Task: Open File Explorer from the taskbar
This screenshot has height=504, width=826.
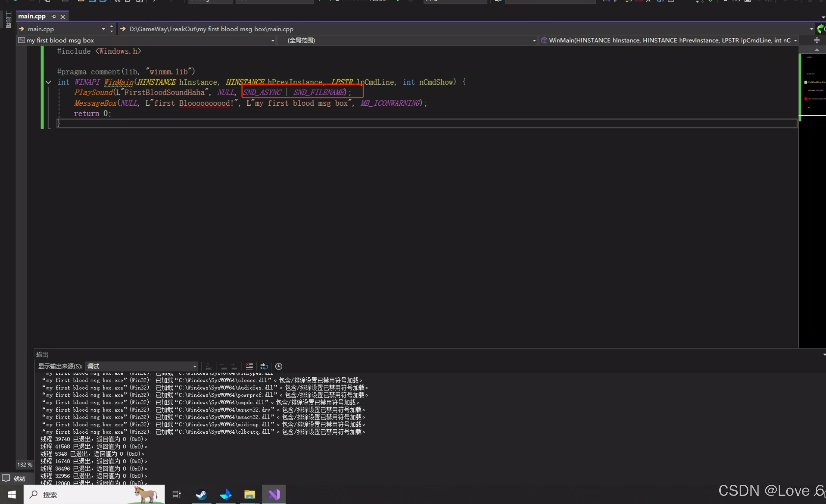Action: coord(250,494)
